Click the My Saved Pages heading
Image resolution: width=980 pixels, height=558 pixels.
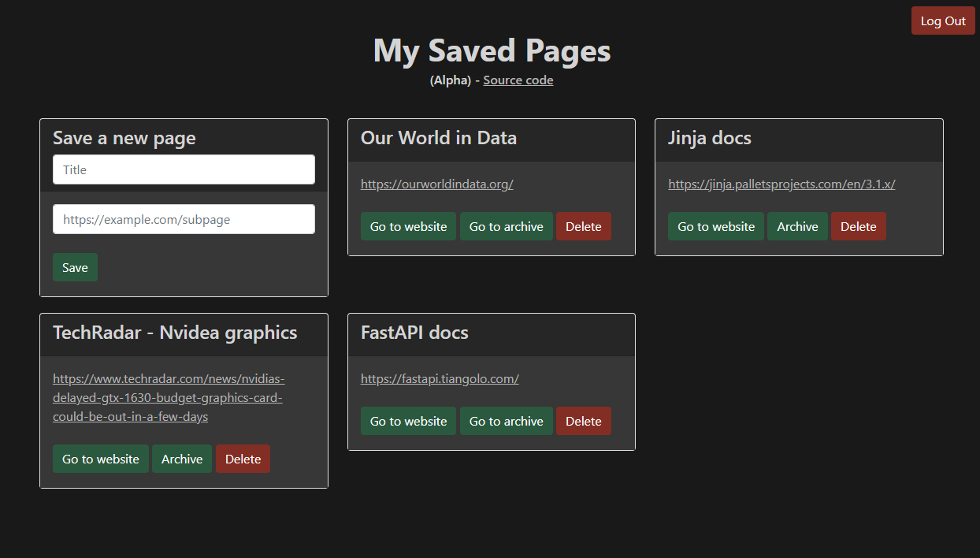(x=492, y=50)
